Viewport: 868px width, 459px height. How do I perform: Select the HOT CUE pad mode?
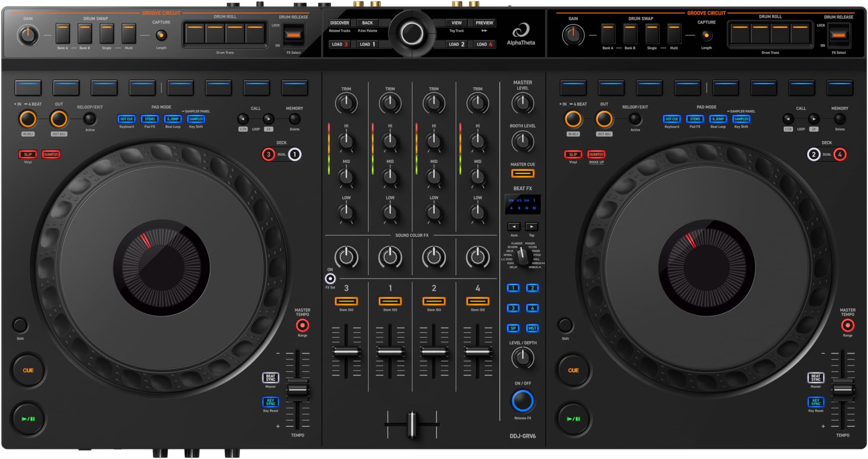(x=126, y=119)
